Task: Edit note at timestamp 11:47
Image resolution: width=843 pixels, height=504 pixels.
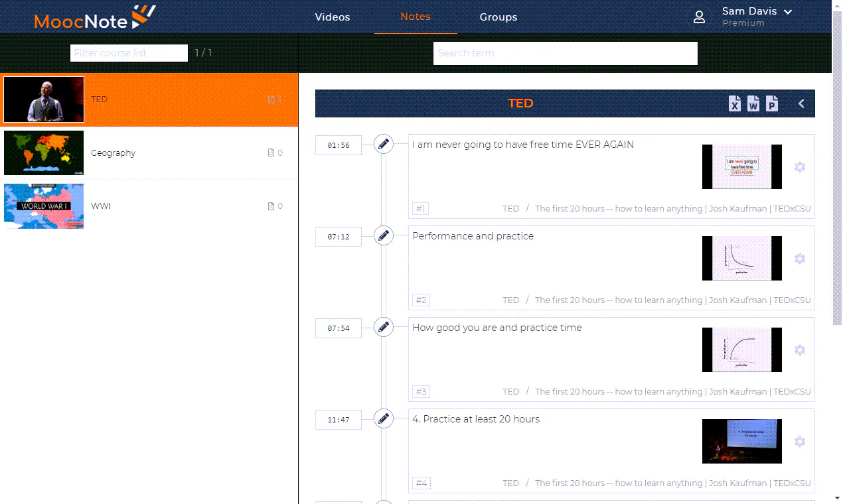Action: pos(384,418)
